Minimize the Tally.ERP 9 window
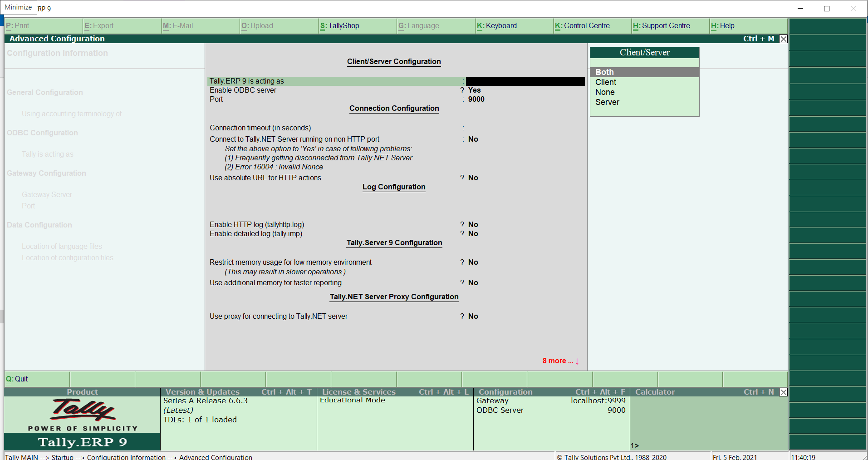This screenshot has width=868, height=460. (800, 9)
